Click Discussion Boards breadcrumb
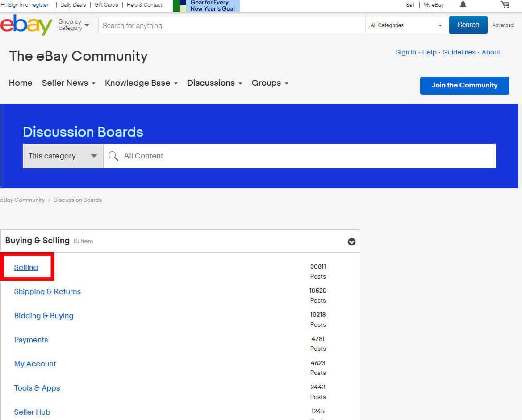Image resolution: width=522 pixels, height=420 pixels. point(78,200)
